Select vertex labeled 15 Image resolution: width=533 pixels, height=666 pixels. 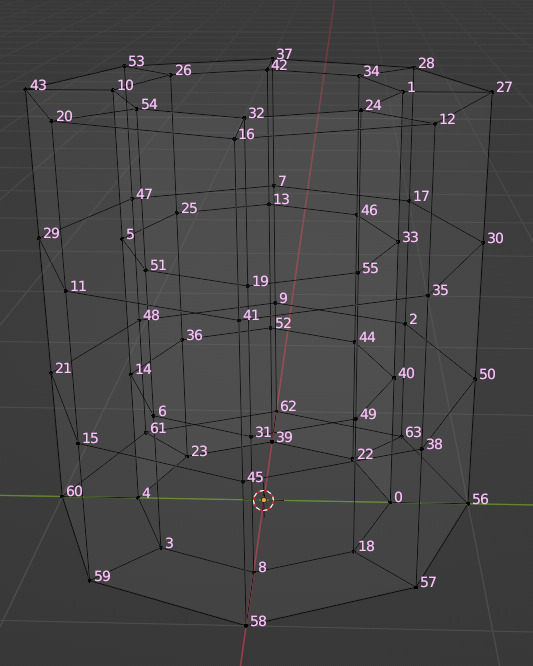(x=78, y=443)
